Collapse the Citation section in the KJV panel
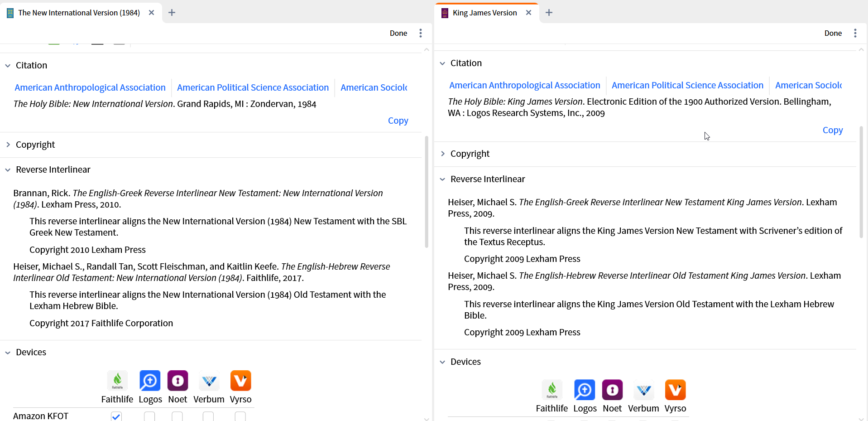Image resolution: width=868 pixels, height=421 pixels. pyautogui.click(x=442, y=63)
